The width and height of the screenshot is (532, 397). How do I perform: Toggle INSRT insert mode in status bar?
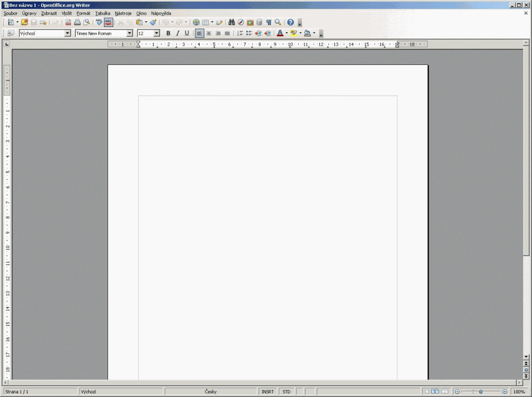click(268, 392)
